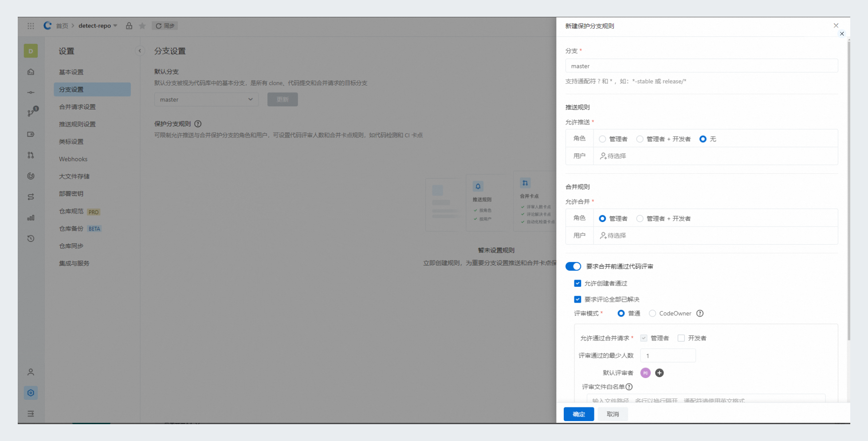Uncheck 要求评论全部已解决 checkbox

[577, 299]
